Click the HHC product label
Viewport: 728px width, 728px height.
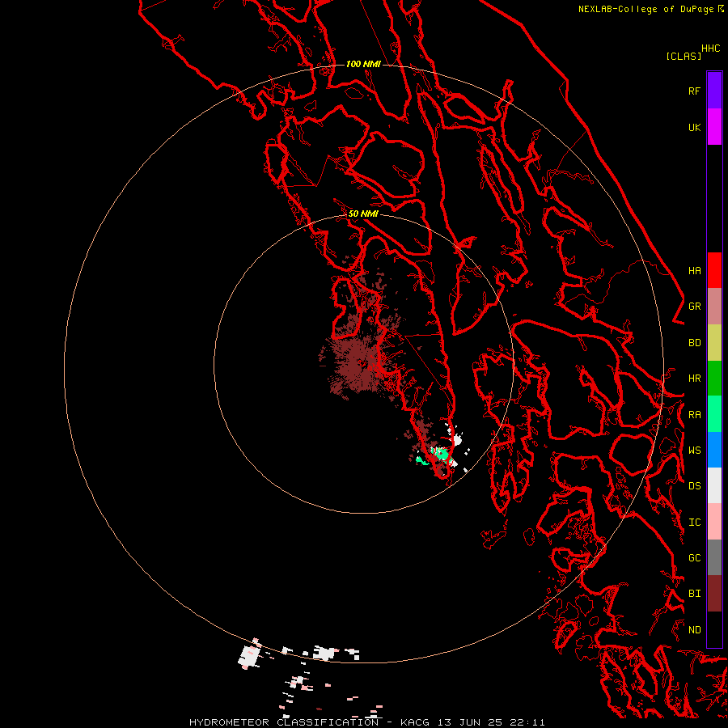[x=710, y=49]
